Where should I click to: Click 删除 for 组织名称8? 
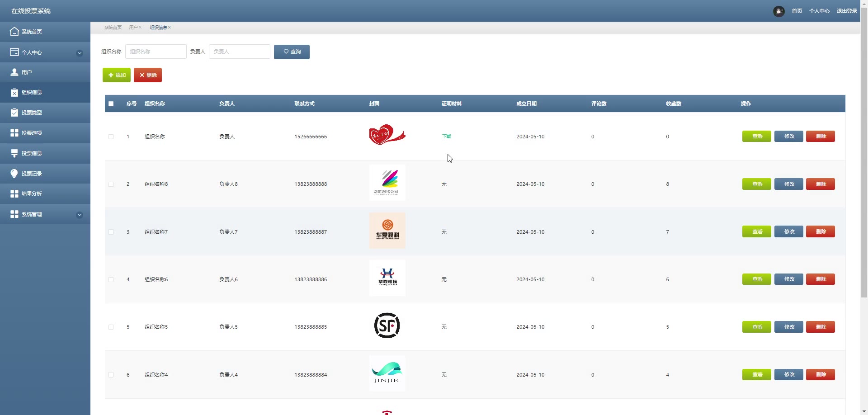pyautogui.click(x=821, y=184)
